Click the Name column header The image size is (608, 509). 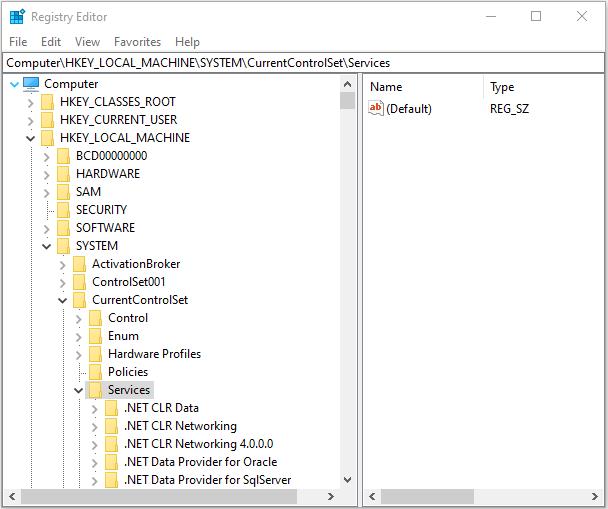pos(423,87)
